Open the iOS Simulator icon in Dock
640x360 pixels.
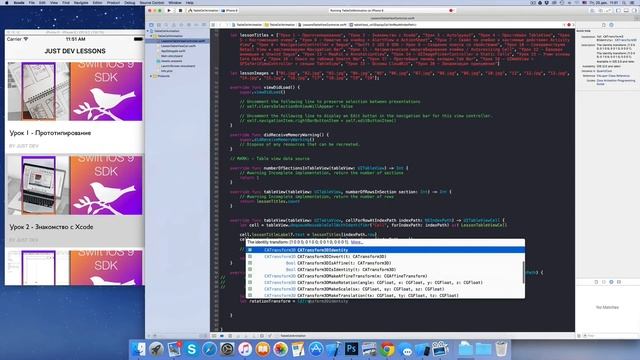422,349
